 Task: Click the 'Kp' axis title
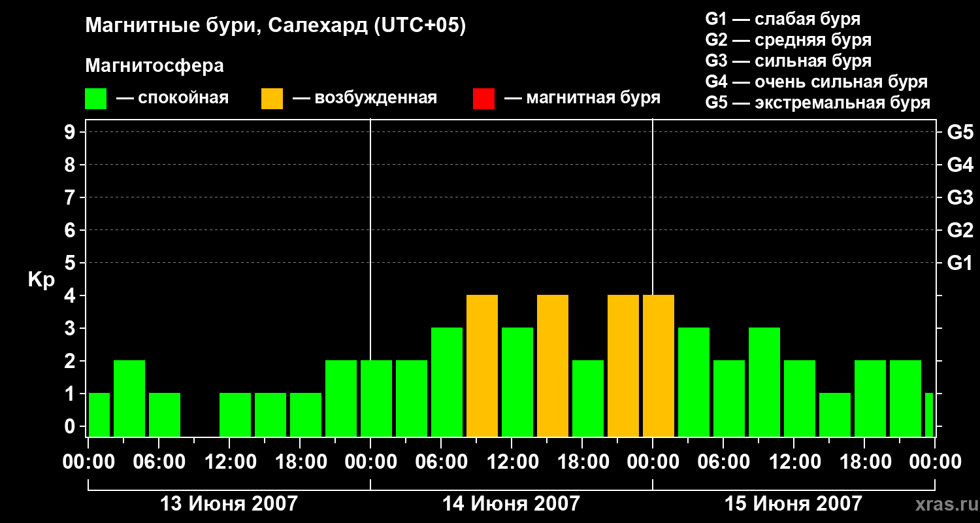click(x=42, y=280)
